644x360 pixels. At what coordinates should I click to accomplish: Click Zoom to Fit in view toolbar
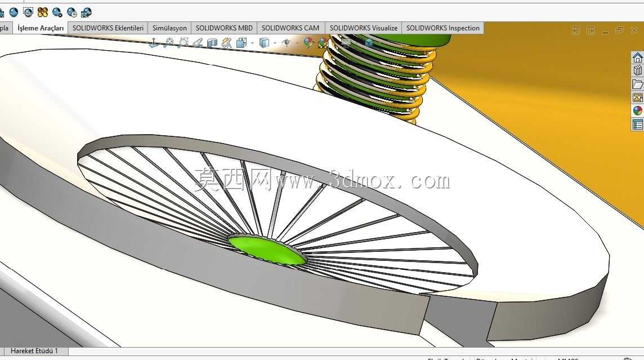169,43
